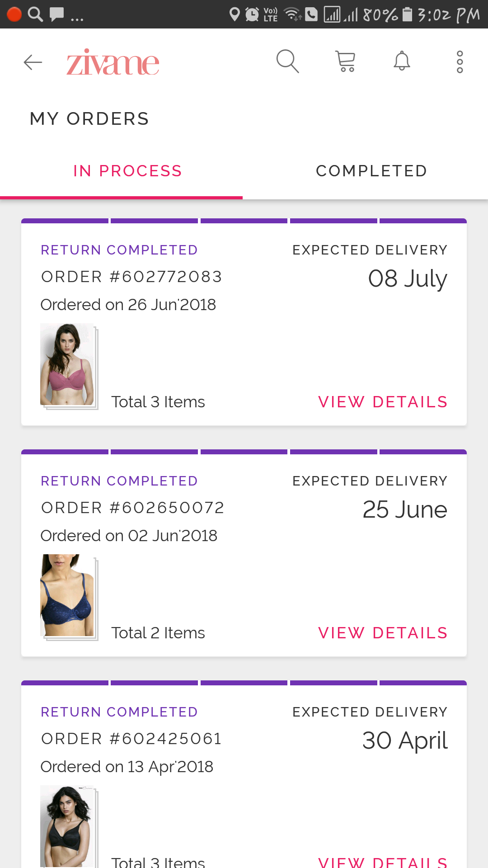The height and width of the screenshot is (868, 488).
Task: Open the shopping cart icon
Action: point(346,61)
